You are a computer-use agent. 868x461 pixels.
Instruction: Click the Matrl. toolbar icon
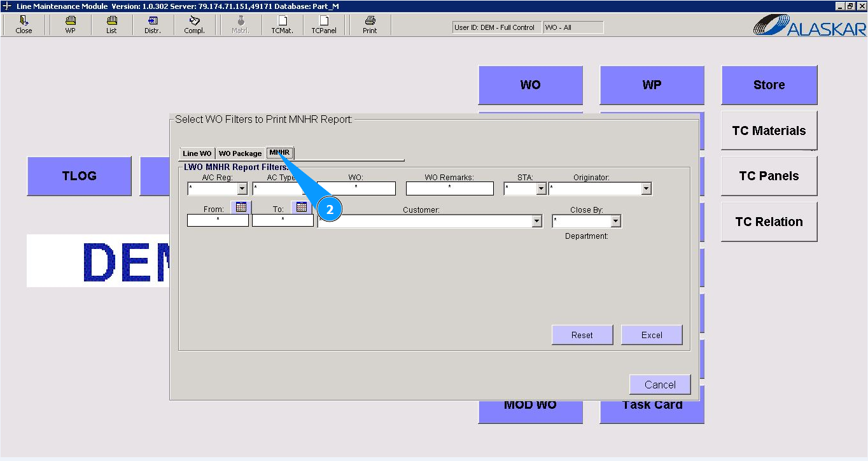[241, 25]
